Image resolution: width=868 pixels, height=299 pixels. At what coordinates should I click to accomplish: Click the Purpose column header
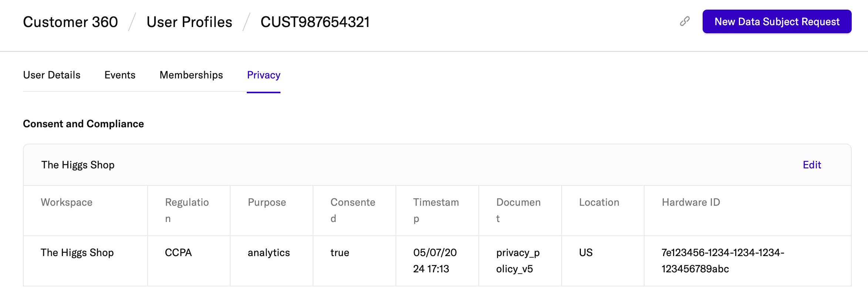pyautogui.click(x=267, y=202)
